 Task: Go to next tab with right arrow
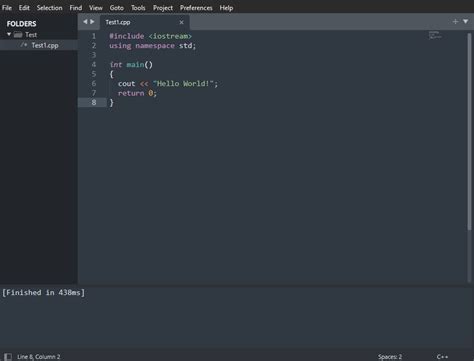92,22
